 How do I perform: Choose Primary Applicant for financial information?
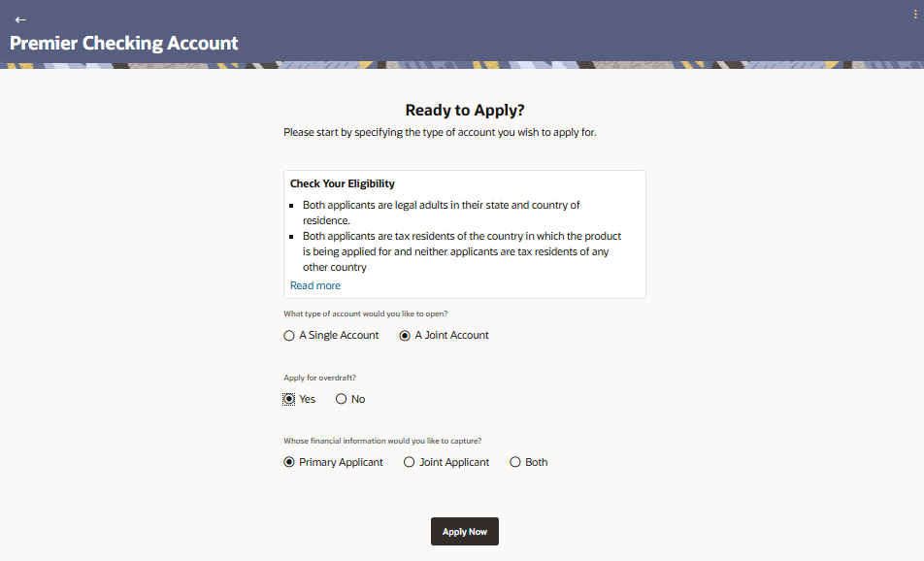click(289, 462)
